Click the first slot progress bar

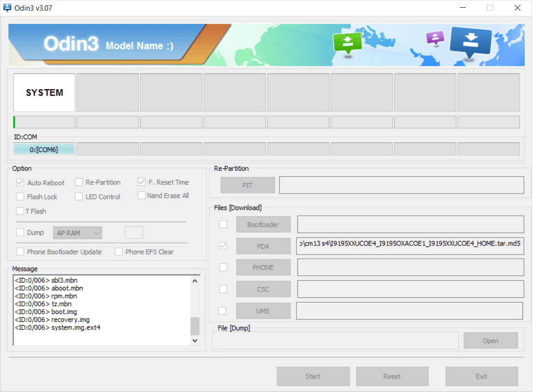44,122
